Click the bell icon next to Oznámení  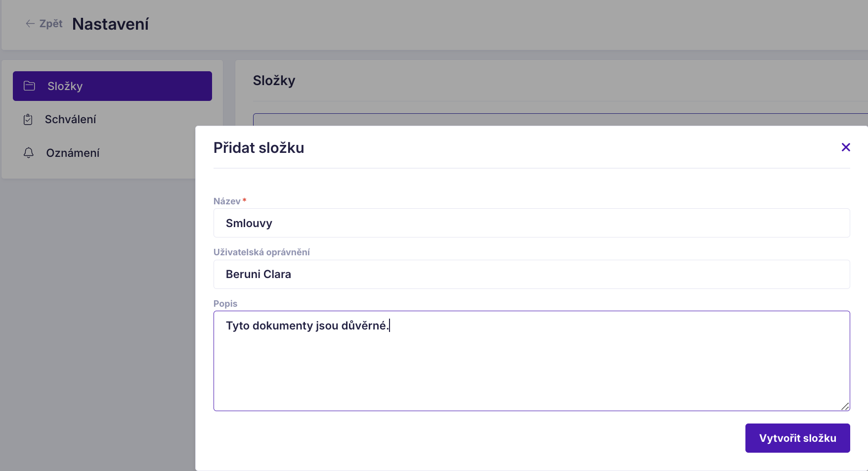click(x=29, y=152)
